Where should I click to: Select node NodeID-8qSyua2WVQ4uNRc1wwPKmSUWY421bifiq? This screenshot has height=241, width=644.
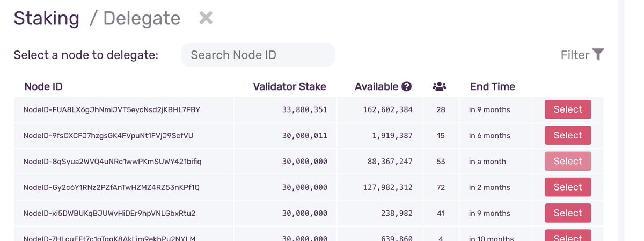[568, 161]
